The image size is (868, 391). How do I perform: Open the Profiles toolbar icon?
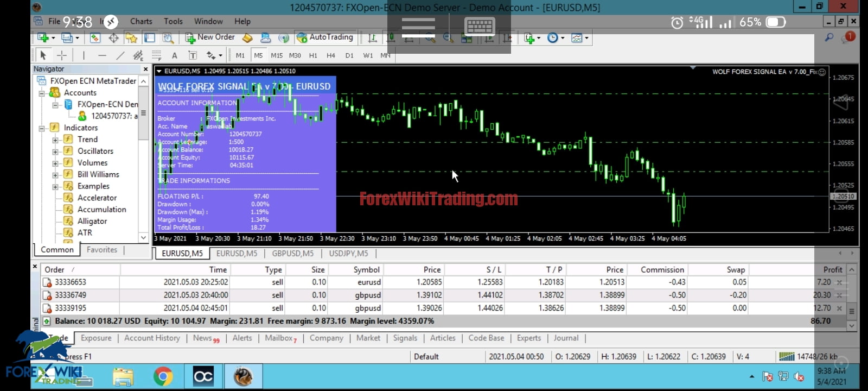pyautogui.click(x=67, y=37)
